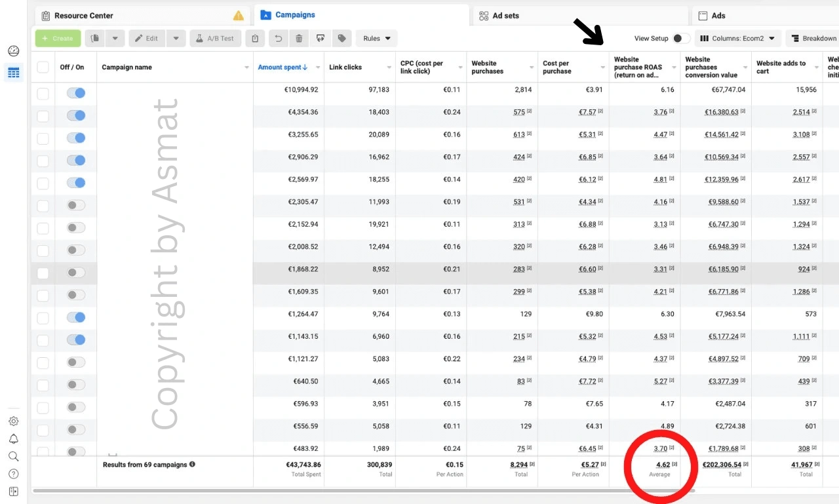Click the 8,294 total purchases value
The width and height of the screenshot is (839, 504).
(517, 465)
